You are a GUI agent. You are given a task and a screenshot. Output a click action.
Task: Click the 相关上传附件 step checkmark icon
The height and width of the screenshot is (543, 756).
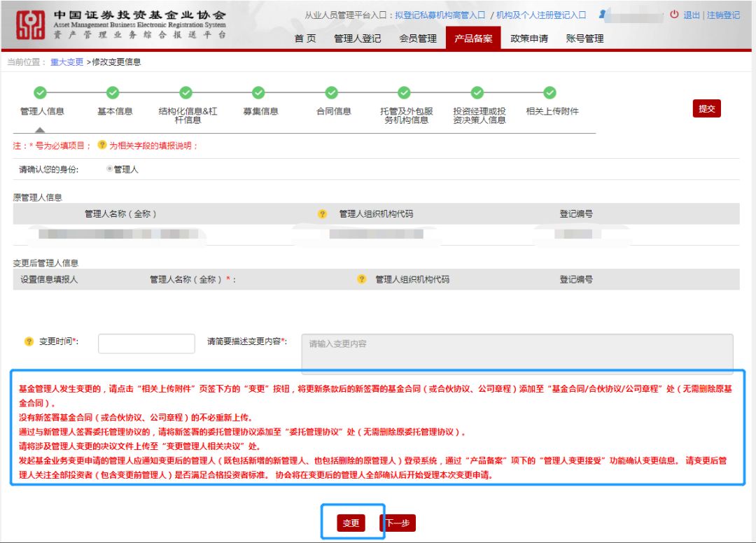coord(549,92)
